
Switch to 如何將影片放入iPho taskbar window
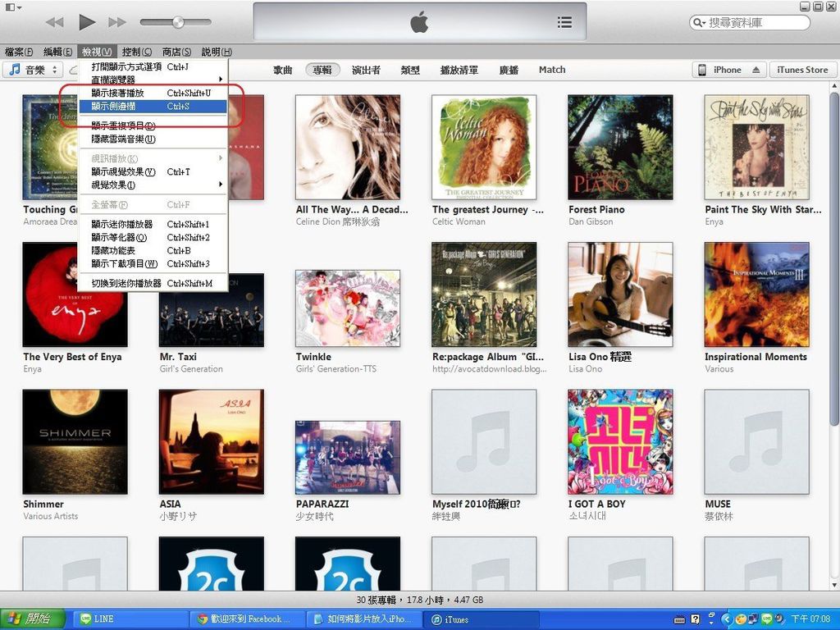tap(363, 619)
